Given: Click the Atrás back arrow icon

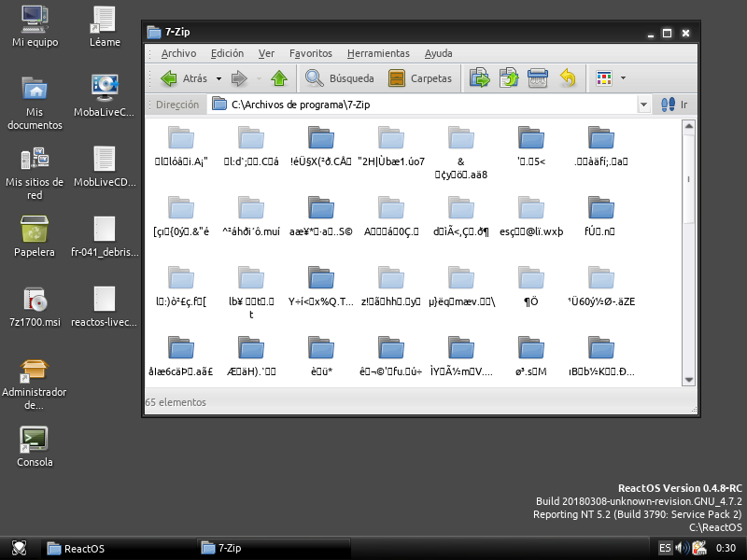Looking at the screenshot, I should (x=169, y=78).
